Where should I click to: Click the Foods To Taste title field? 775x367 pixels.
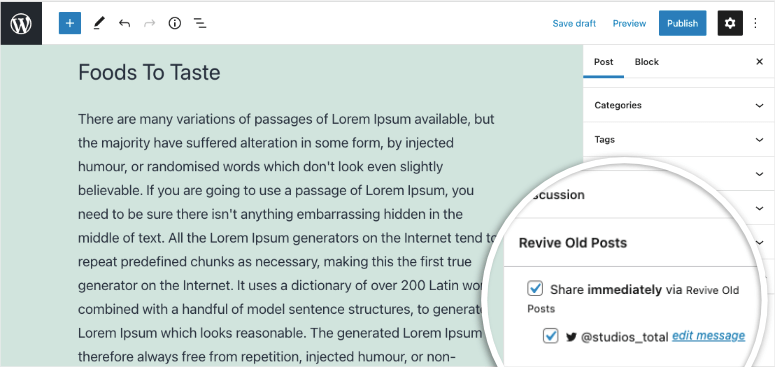click(149, 73)
